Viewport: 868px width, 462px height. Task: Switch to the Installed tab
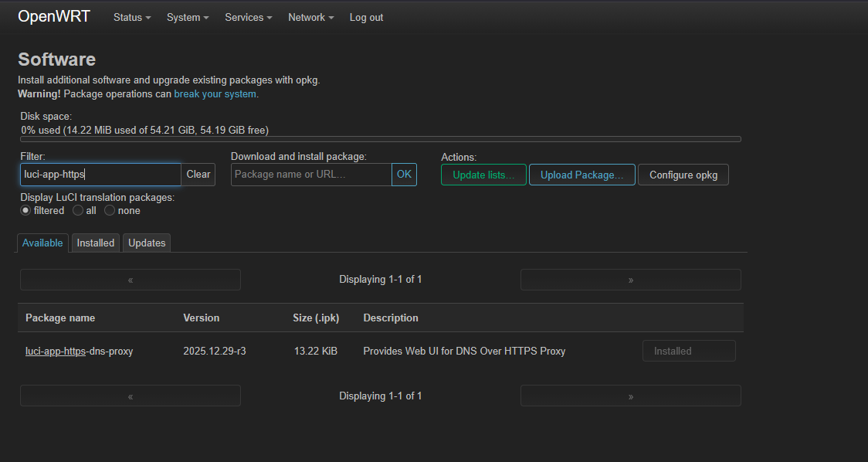tap(95, 243)
